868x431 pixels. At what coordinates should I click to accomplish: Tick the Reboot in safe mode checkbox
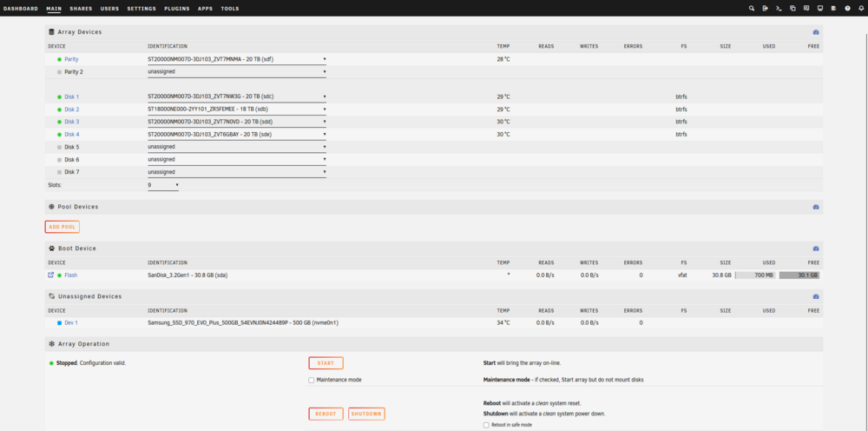(486, 425)
